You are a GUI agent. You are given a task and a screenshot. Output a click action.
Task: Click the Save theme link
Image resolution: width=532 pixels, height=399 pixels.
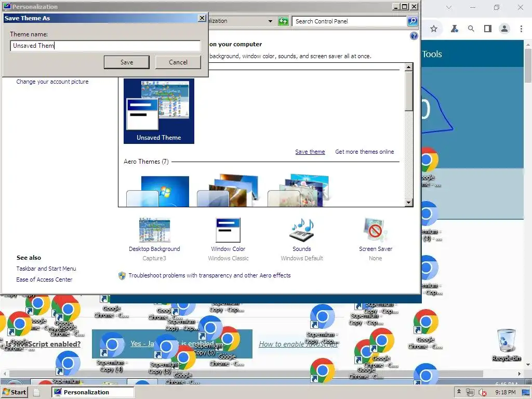pos(310,152)
